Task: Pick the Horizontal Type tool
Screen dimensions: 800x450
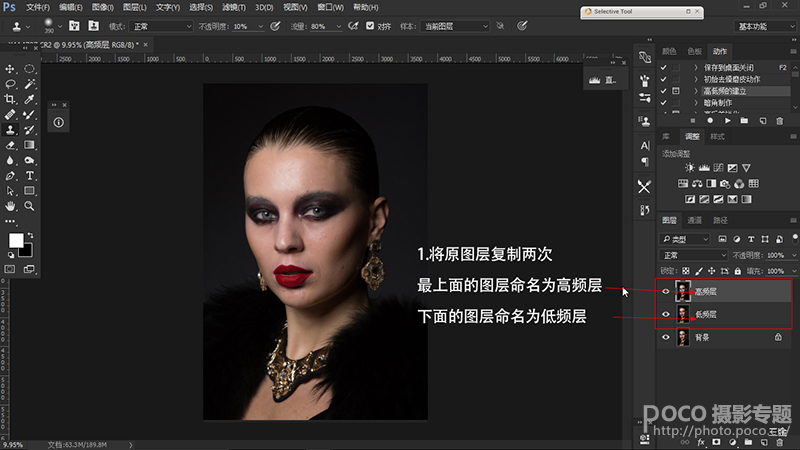Action: coord(30,175)
